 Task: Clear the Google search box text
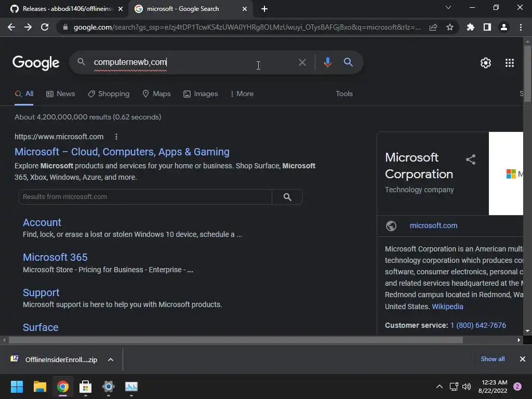pos(302,62)
